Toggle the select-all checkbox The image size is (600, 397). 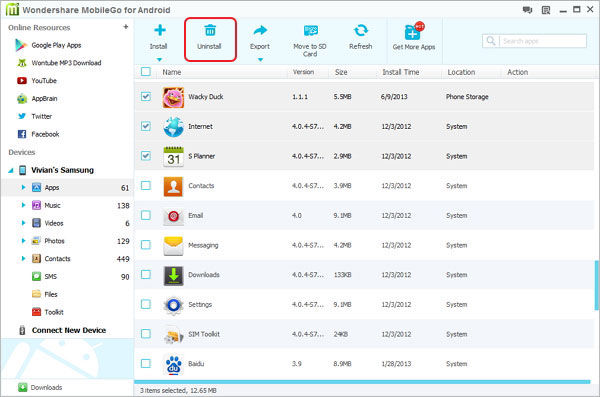(x=146, y=72)
